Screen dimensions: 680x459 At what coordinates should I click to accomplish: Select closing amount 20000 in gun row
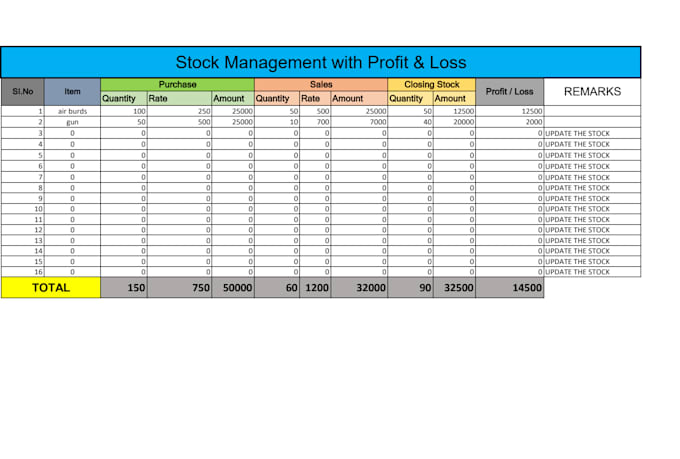pos(454,122)
